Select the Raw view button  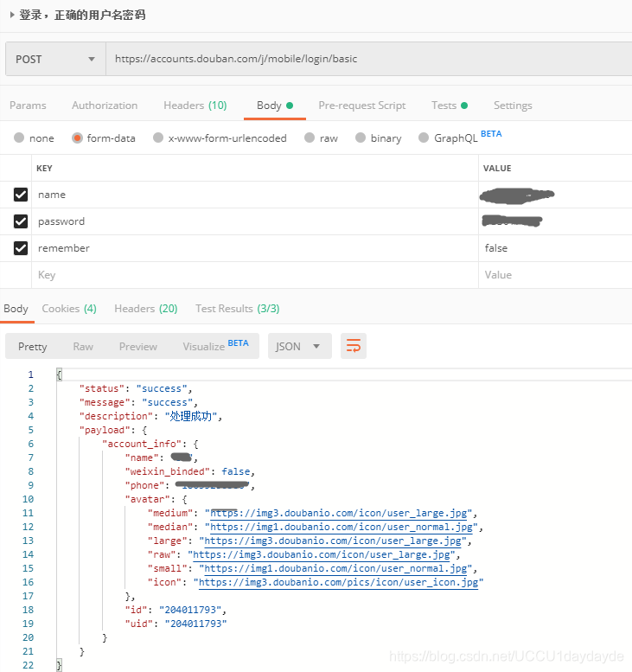click(83, 346)
